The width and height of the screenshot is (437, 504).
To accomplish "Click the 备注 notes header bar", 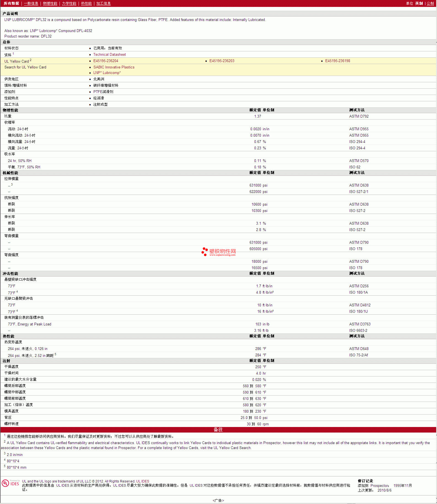I will click(x=218, y=430).
